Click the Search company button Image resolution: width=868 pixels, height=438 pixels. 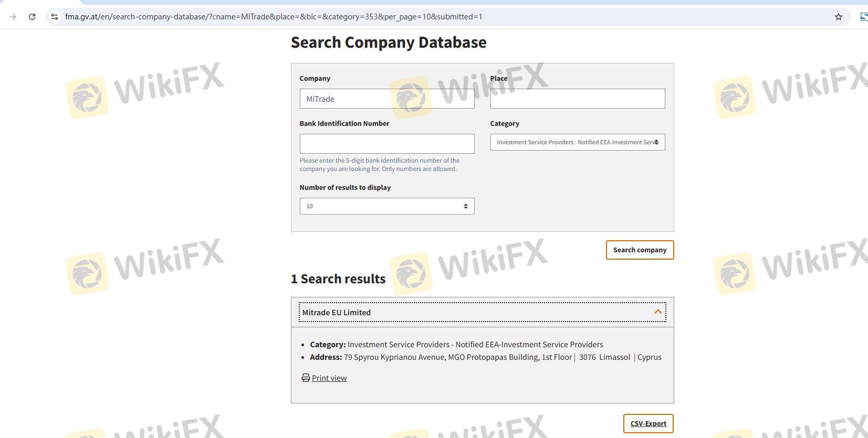click(x=640, y=250)
